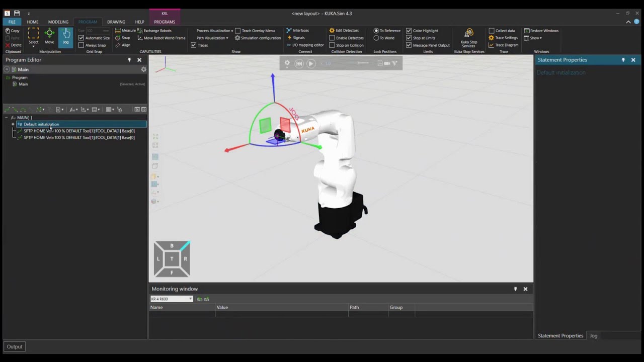Check Enable Detectors
The width and height of the screenshot is (644, 362).
tap(332, 38)
